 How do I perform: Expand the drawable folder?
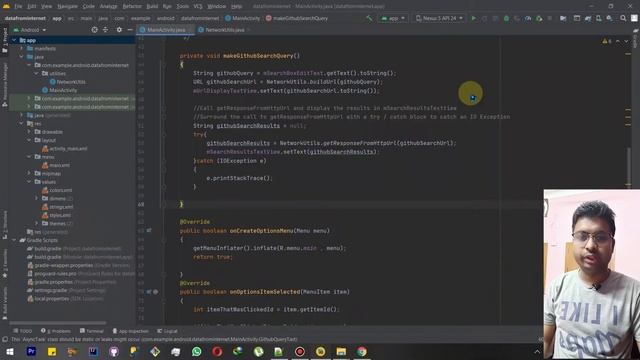(x=29, y=132)
